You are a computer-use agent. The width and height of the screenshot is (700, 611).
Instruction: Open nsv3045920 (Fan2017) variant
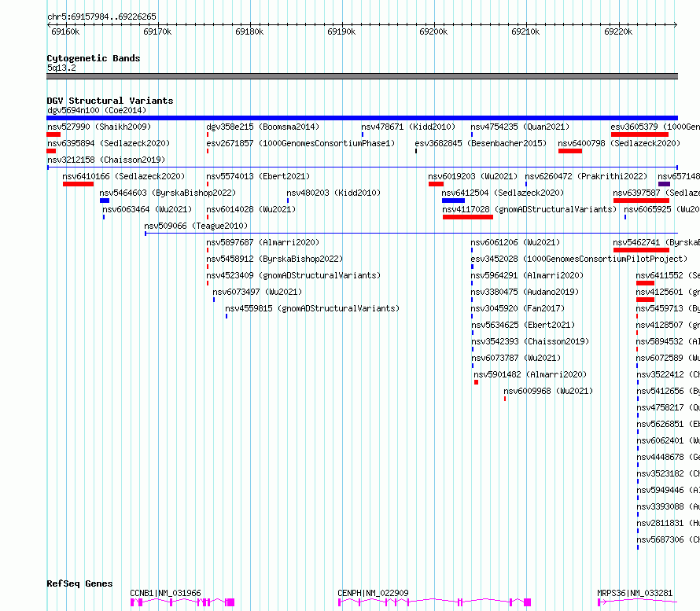[x=518, y=308]
